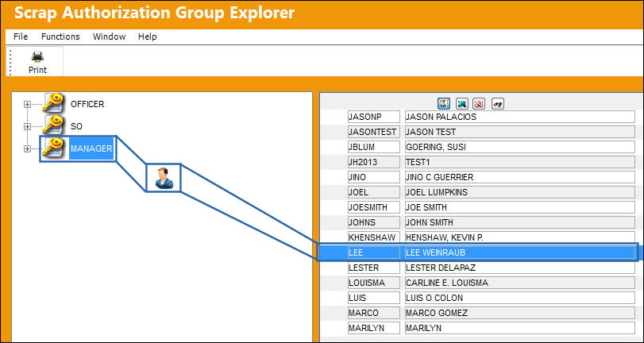Image resolution: width=644 pixels, height=343 pixels.
Task: Open the File menu
Action: (x=21, y=37)
